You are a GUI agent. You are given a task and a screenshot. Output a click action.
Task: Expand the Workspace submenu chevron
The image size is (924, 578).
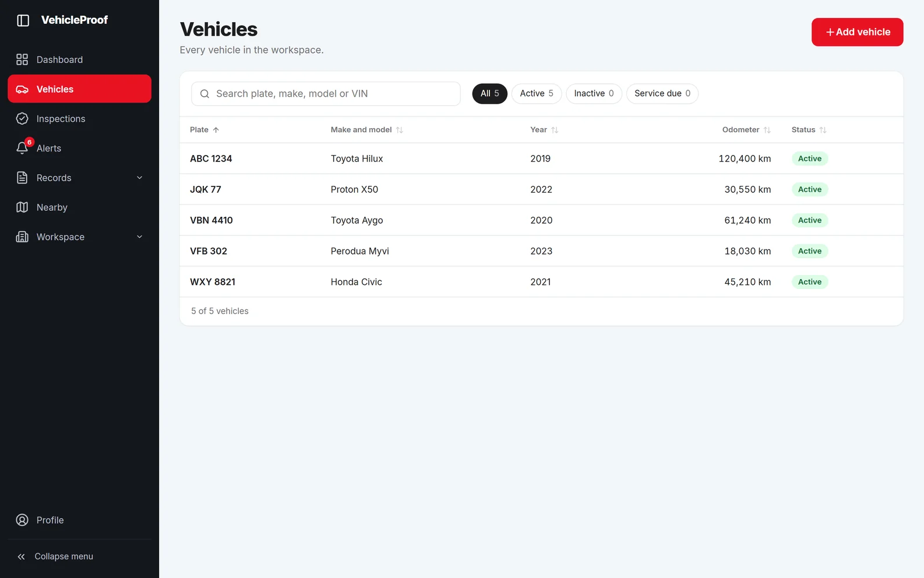(140, 237)
